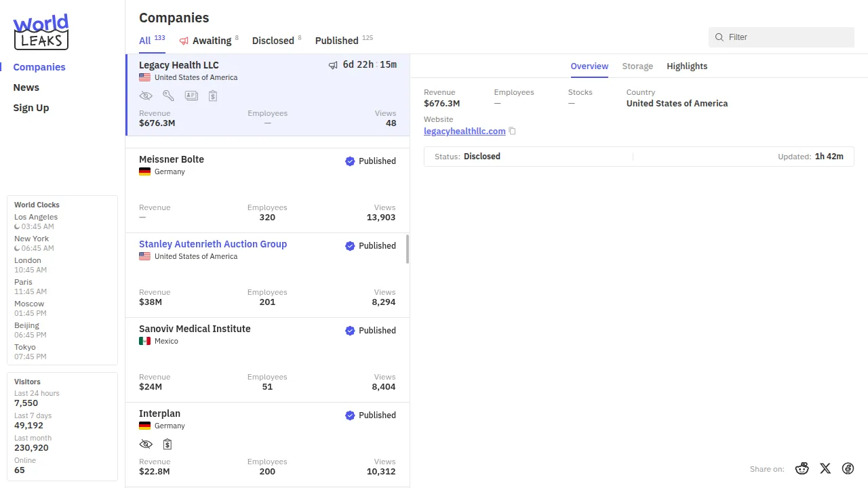Image resolution: width=868 pixels, height=488 pixels.
Task: Share on Facebook using the Facebook icon
Action: click(x=848, y=468)
